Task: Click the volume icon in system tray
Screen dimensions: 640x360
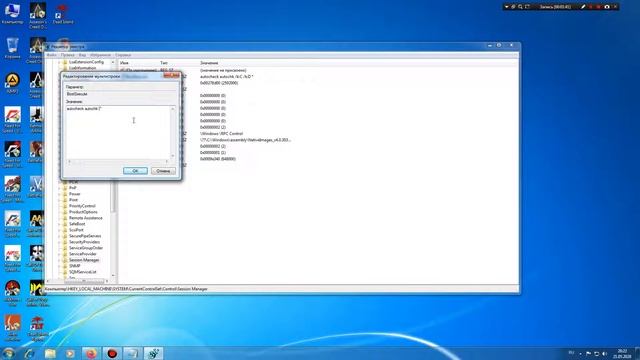Action: (604, 353)
